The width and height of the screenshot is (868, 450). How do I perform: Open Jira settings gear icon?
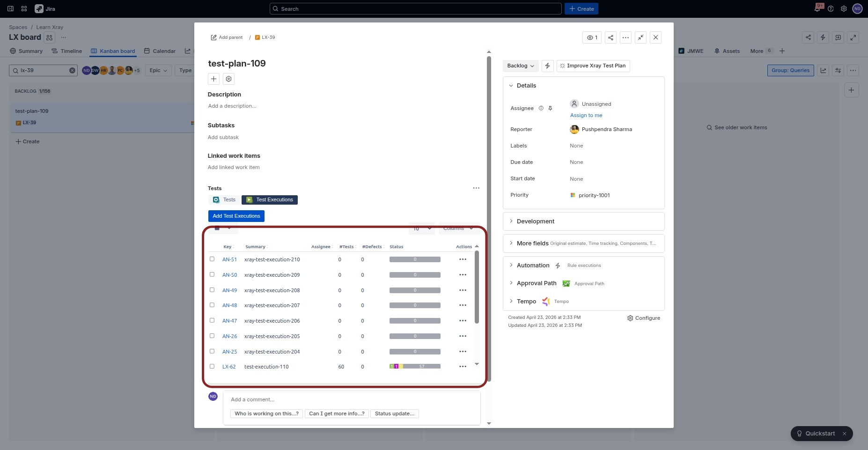pyautogui.click(x=844, y=8)
